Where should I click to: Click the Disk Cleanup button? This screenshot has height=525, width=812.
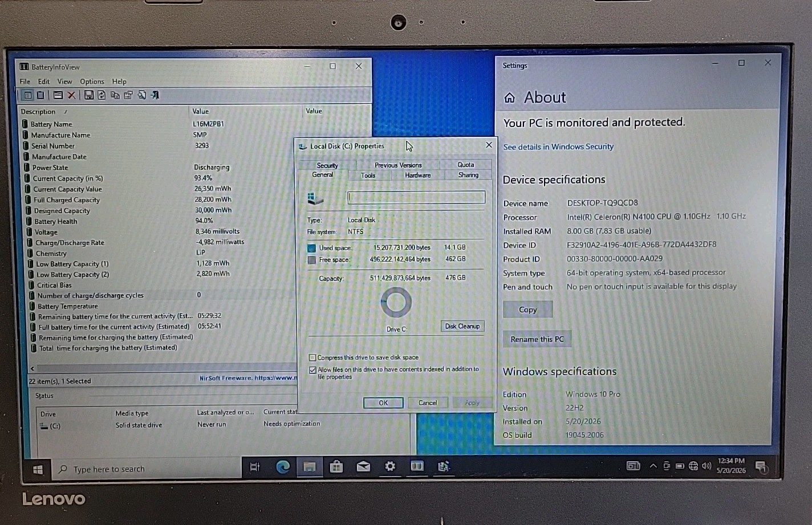click(x=462, y=326)
